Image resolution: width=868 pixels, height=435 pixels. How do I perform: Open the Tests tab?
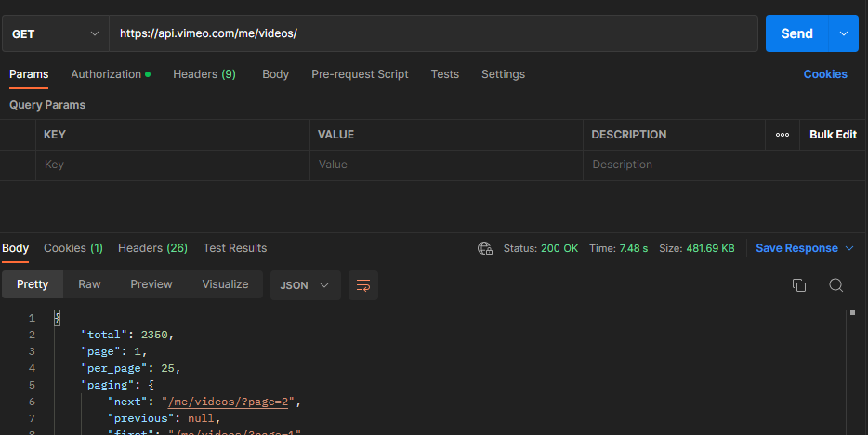445,74
